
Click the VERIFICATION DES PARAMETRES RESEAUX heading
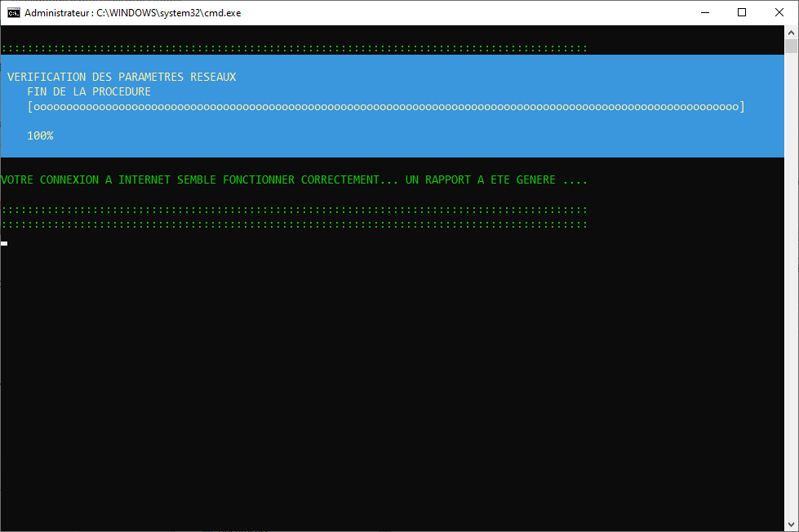pyautogui.click(x=122, y=77)
